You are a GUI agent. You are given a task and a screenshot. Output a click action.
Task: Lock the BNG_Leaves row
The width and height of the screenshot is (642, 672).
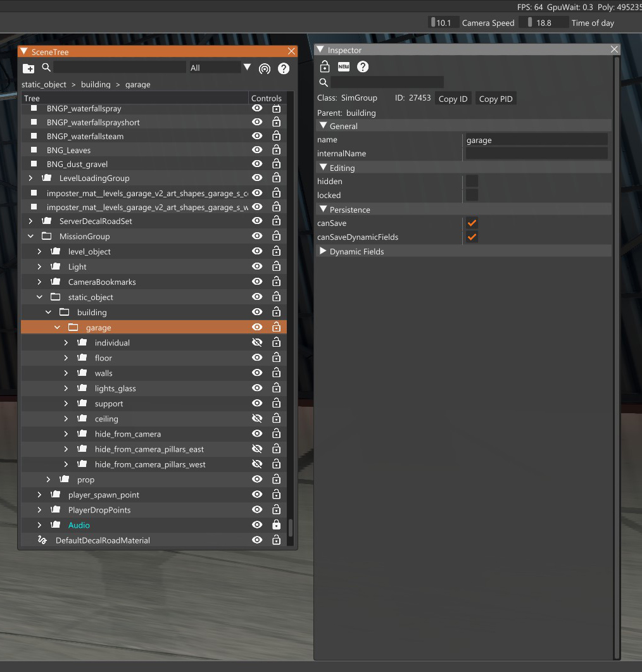click(x=276, y=149)
